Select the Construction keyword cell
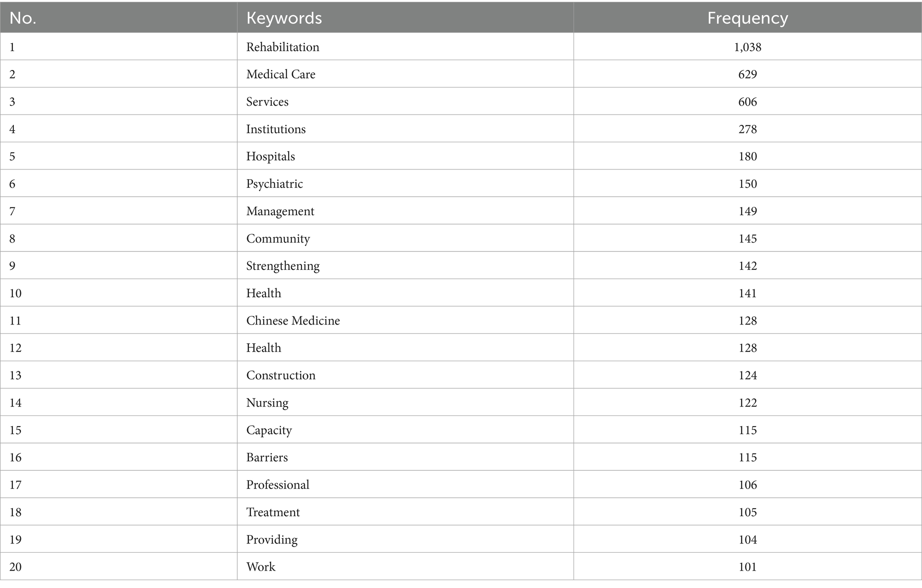922x588 pixels. coord(281,375)
